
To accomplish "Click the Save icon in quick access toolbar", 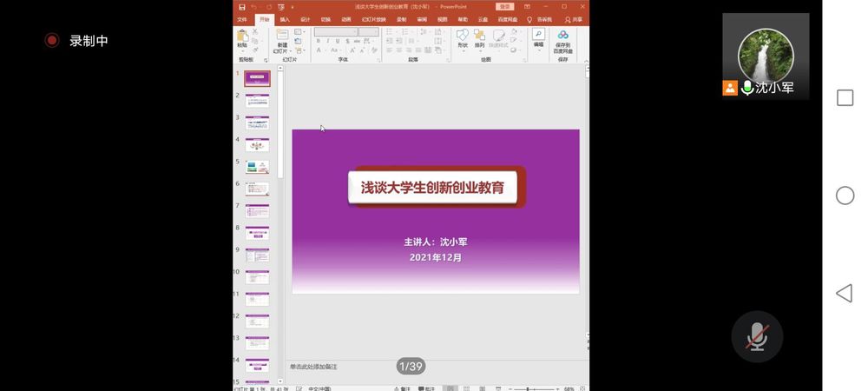I will pos(241,6).
